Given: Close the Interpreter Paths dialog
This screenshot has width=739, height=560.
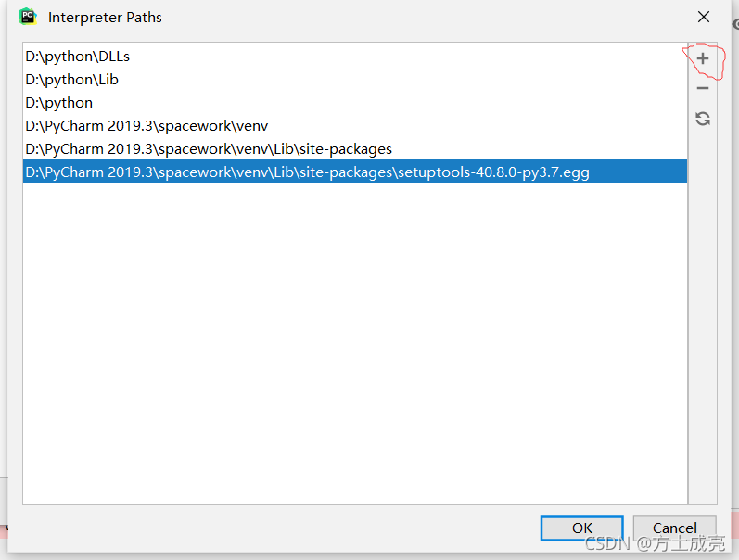Looking at the screenshot, I should click(x=704, y=17).
